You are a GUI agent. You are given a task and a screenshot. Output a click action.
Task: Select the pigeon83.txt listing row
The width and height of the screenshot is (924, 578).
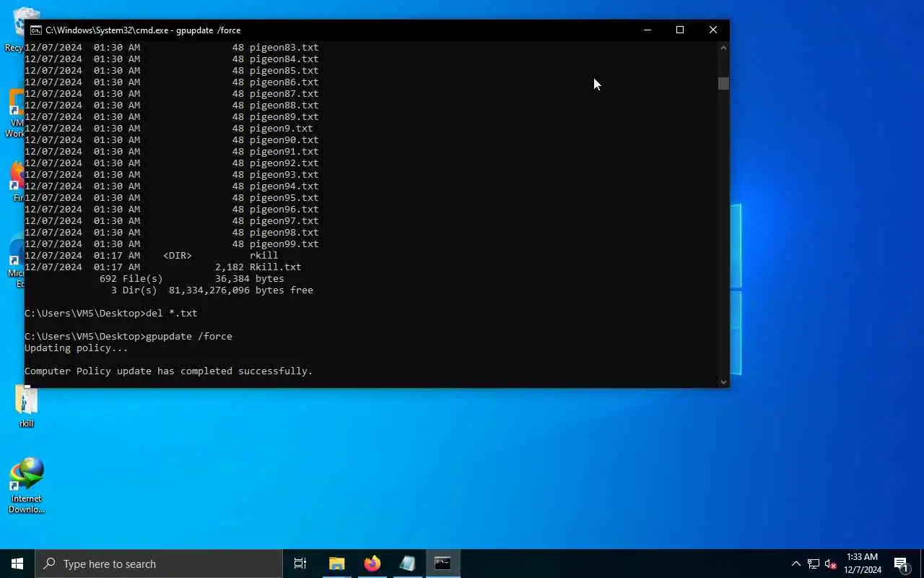click(172, 47)
